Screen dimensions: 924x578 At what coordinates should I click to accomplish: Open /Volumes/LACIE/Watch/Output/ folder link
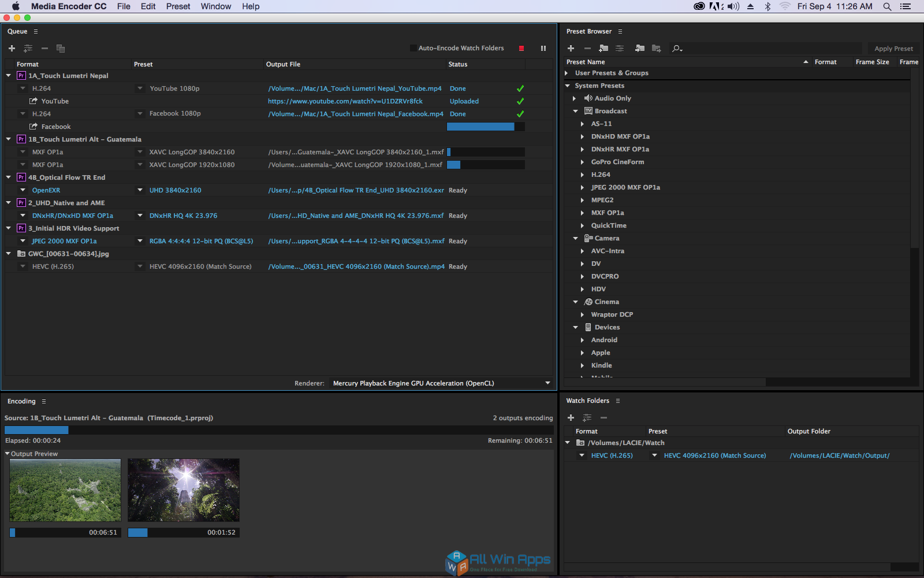tap(840, 455)
